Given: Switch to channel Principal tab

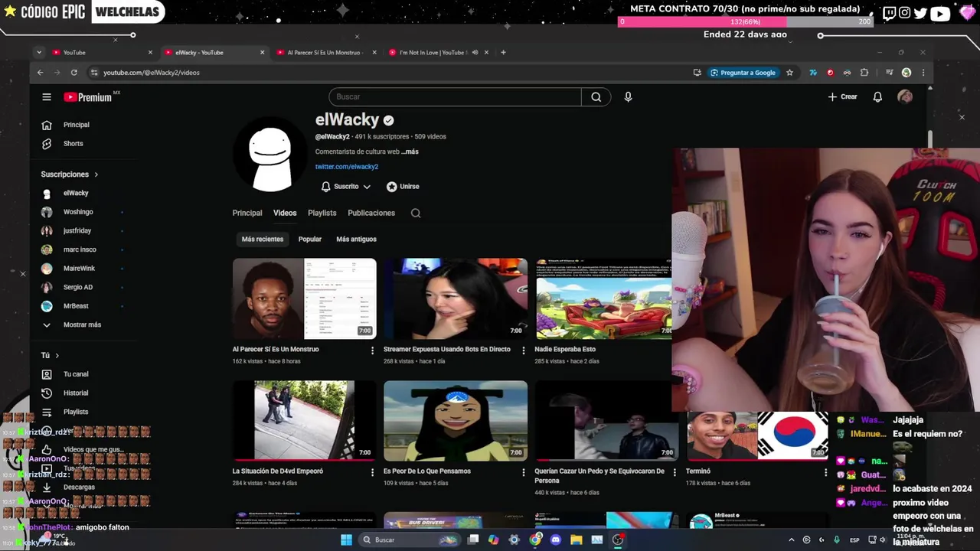Looking at the screenshot, I should pos(247,213).
